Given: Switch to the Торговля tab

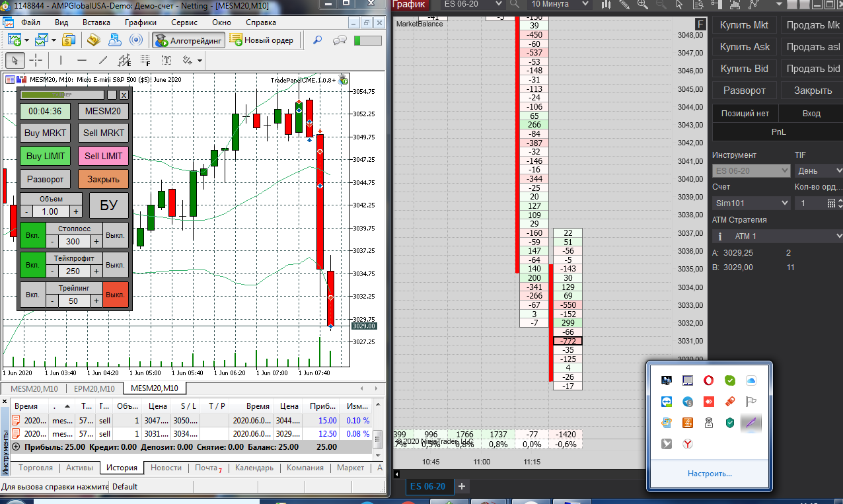Looking at the screenshot, I should (36, 468).
